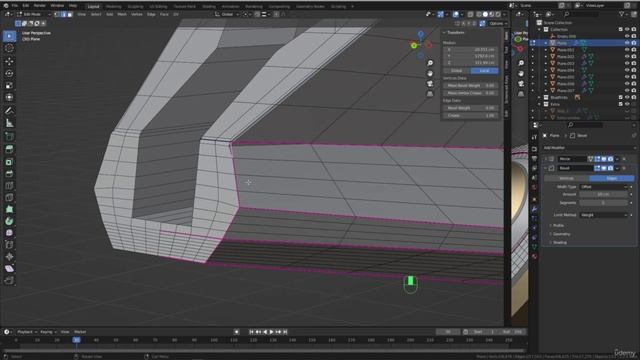The height and width of the screenshot is (360, 640).
Task: Open the Edit Mode dropdown
Action: tap(33, 14)
